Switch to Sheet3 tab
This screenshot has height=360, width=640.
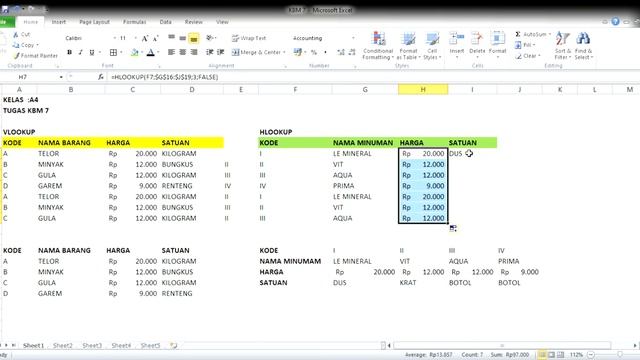(x=92, y=345)
